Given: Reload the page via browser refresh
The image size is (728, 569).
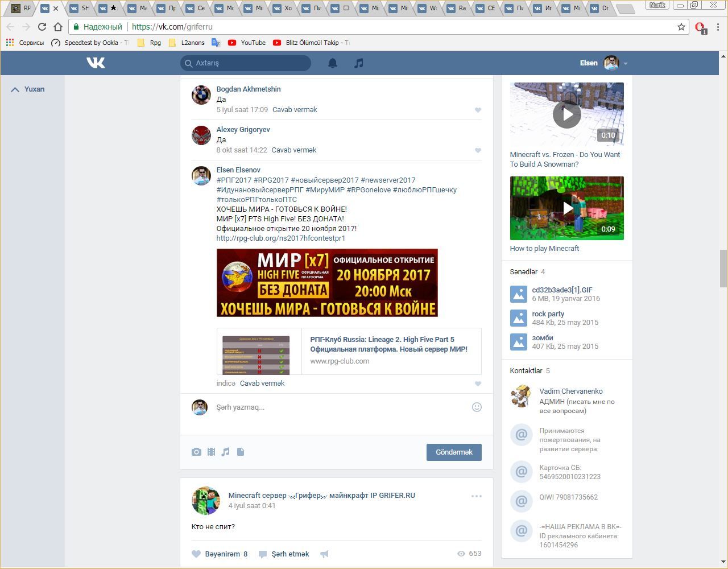Looking at the screenshot, I should pyautogui.click(x=42, y=27).
